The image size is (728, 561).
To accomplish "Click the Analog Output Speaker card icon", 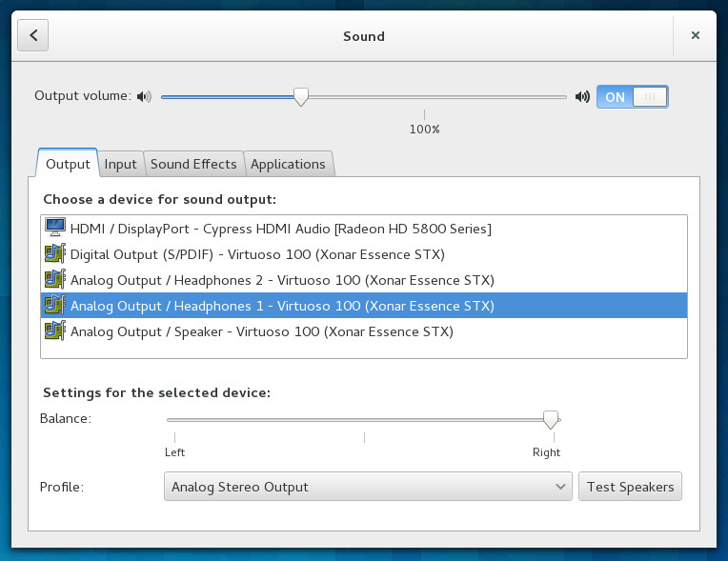I will click(55, 331).
